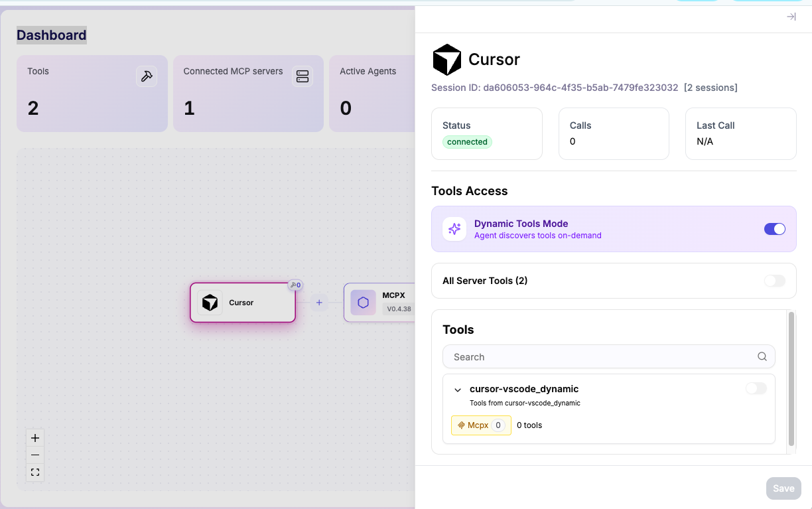Collapse cursor-vscode_dynamic chevron
Viewport: 812px width, 509px height.
[x=458, y=390]
